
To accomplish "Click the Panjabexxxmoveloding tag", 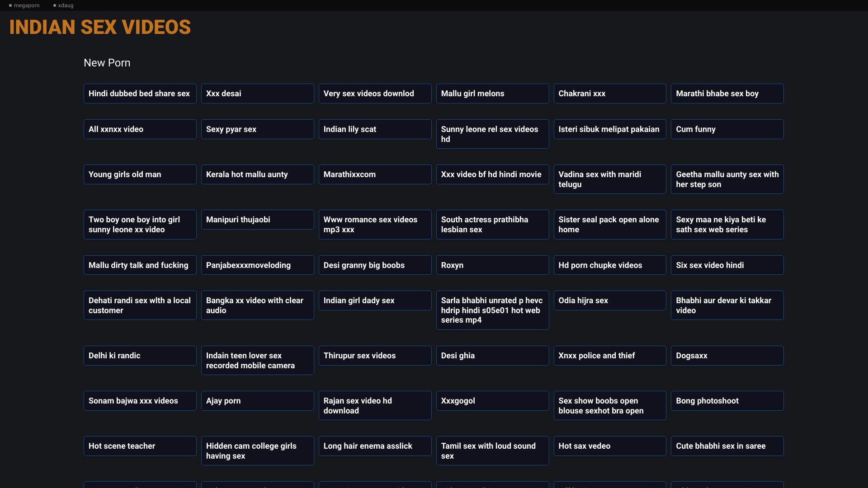I will point(257,265).
